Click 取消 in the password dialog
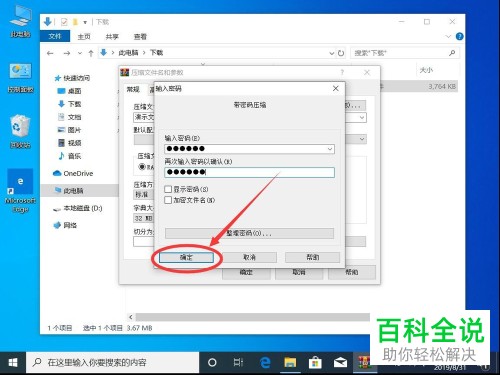This screenshot has width=500, height=375. [x=249, y=257]
